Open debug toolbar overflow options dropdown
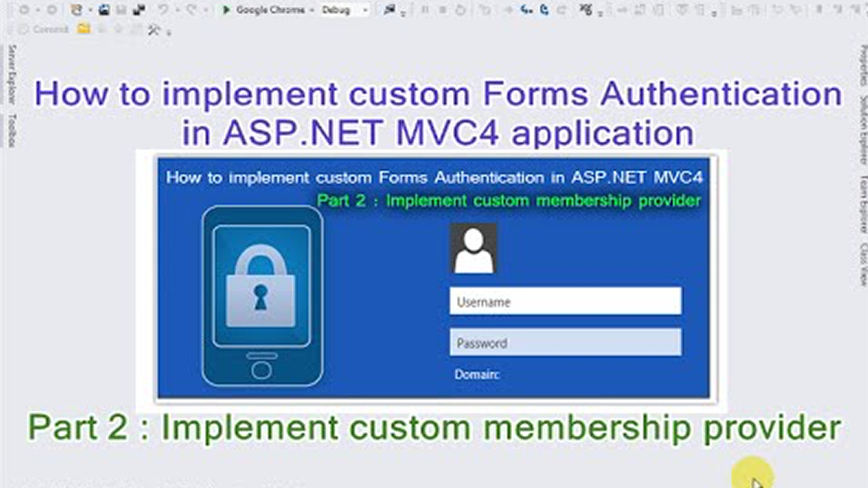 [x=600, y=14]
